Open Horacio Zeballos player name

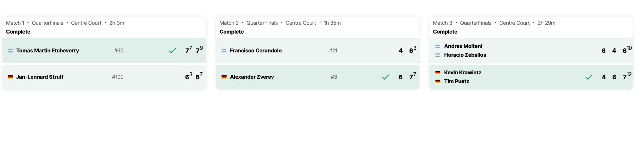465,55
